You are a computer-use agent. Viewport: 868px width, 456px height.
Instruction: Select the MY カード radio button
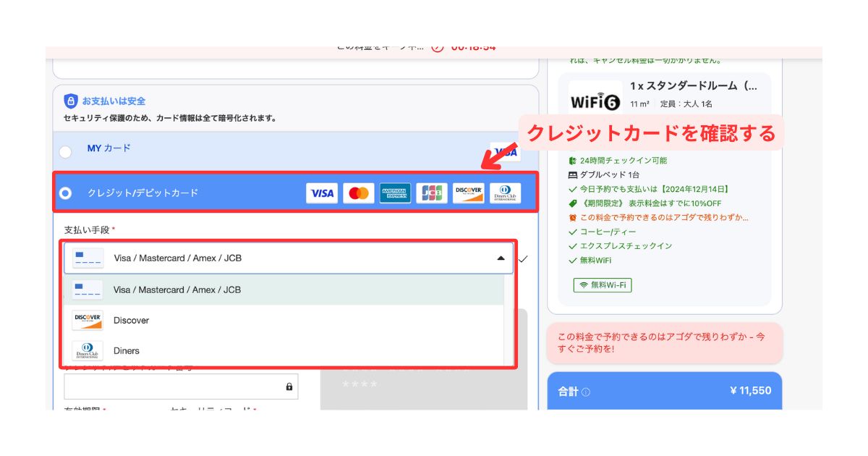(x=66, y=152)
